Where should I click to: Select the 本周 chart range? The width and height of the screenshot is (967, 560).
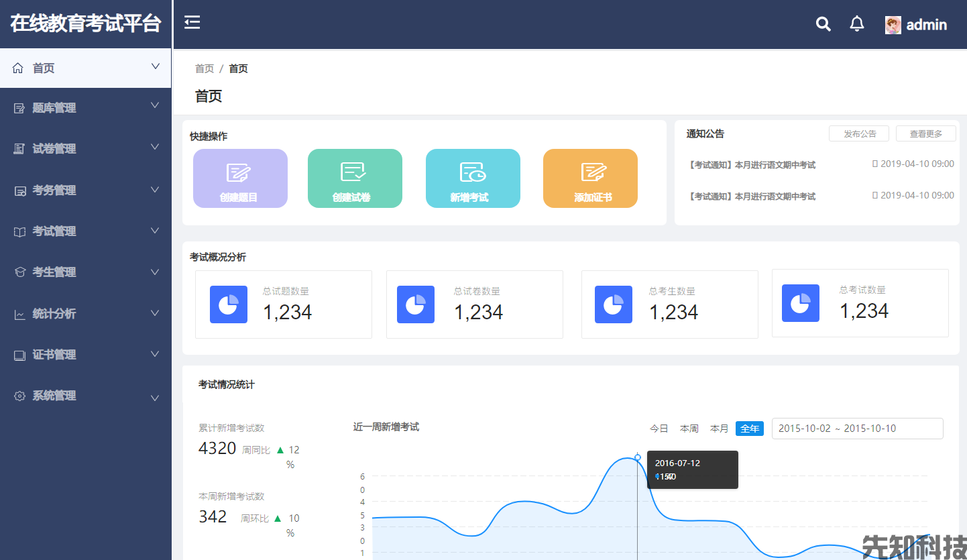point(689,429)
